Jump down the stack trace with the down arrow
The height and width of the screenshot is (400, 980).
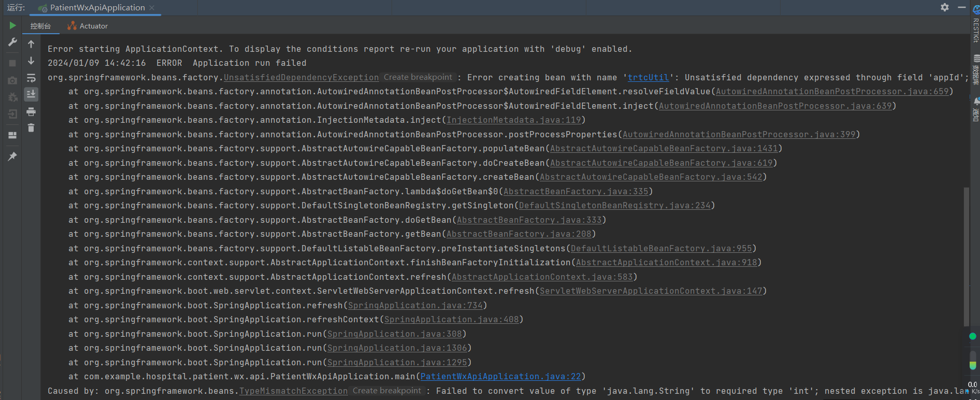click(x=31, y=61)
